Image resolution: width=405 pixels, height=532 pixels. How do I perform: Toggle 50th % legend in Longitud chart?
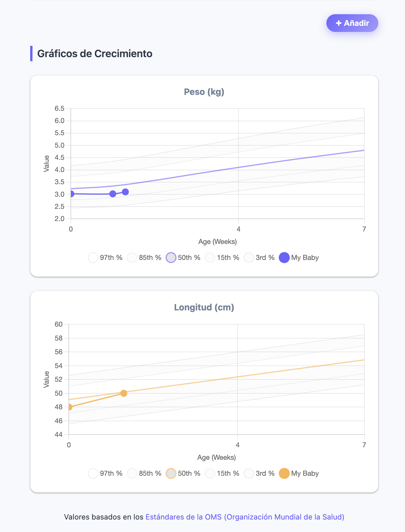(x=183, y=473)
